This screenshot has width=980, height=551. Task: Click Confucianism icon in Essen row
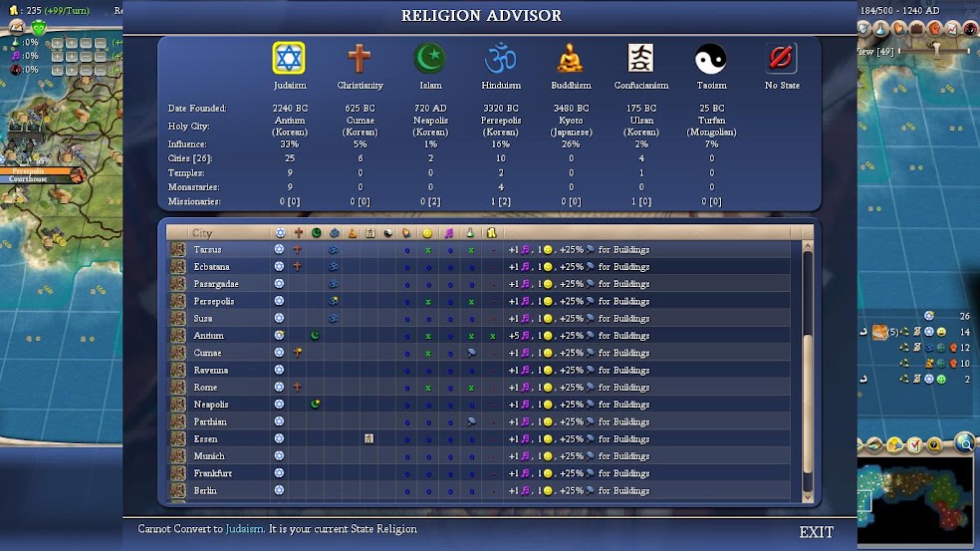click(369, 438)
